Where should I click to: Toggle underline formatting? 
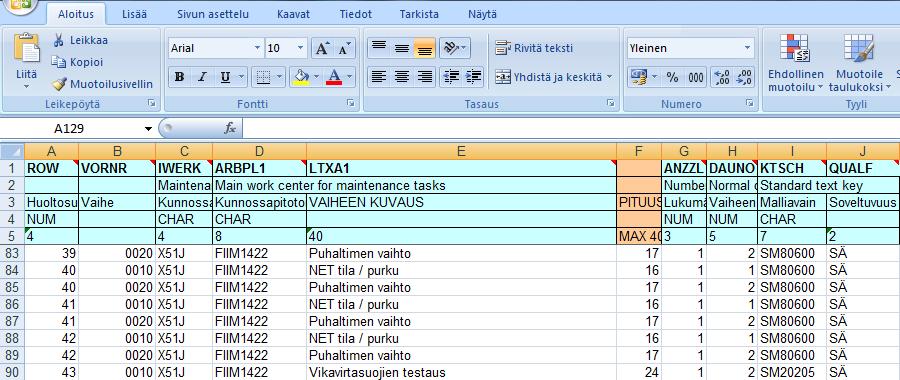coord(225,77)
